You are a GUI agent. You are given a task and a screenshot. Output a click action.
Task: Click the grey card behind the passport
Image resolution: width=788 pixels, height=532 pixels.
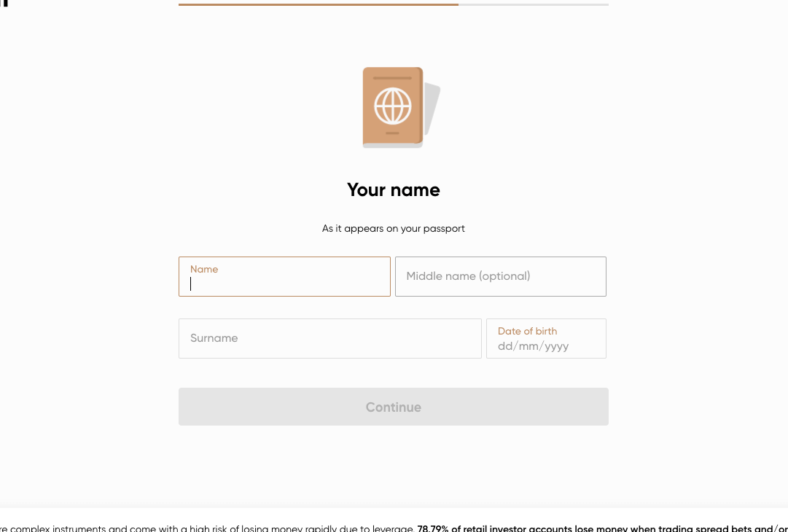432,109
